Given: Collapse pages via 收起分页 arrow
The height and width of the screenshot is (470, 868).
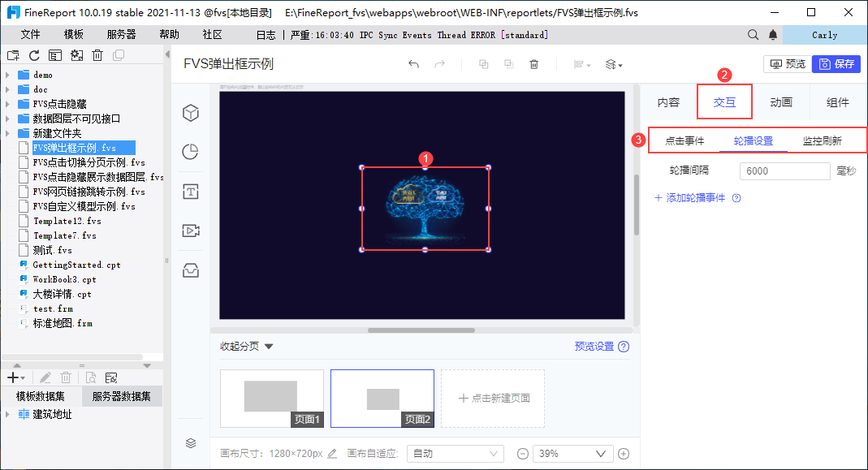Looking at the screenshot, I should (269, 347).
